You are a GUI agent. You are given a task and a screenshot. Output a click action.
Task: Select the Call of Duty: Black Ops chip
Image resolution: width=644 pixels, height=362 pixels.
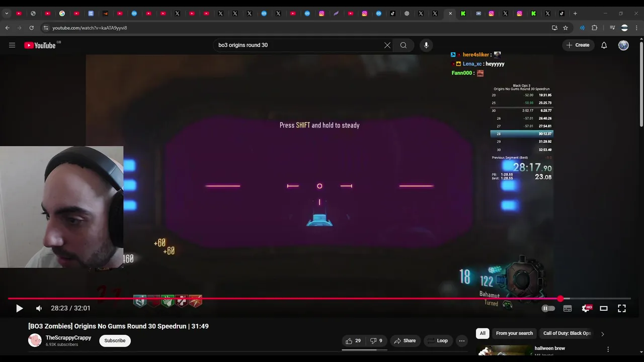point(567,333)
